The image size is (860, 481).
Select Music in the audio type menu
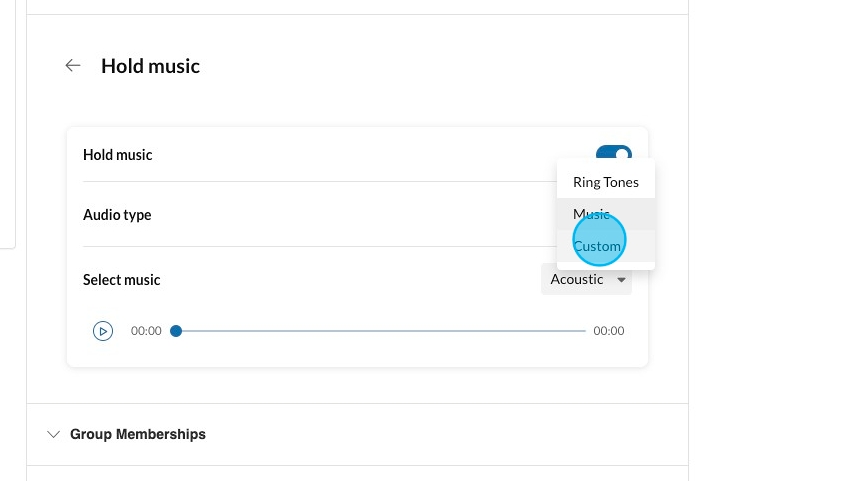point(592,214)
